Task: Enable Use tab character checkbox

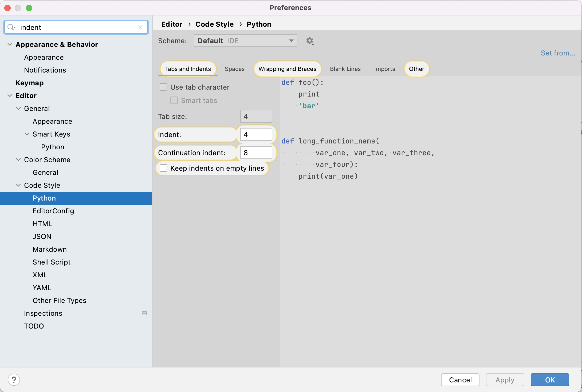Action: tap(163, 87)
